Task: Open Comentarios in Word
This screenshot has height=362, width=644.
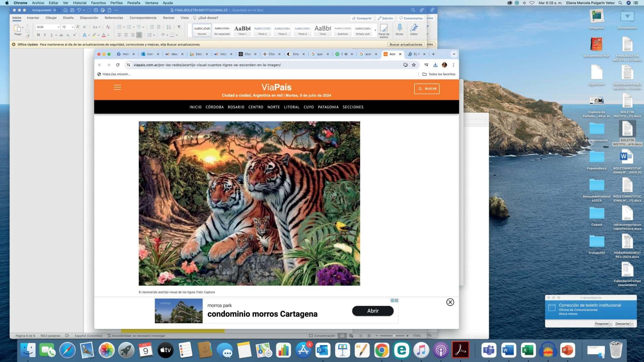Action: click(x=411, y=18)
